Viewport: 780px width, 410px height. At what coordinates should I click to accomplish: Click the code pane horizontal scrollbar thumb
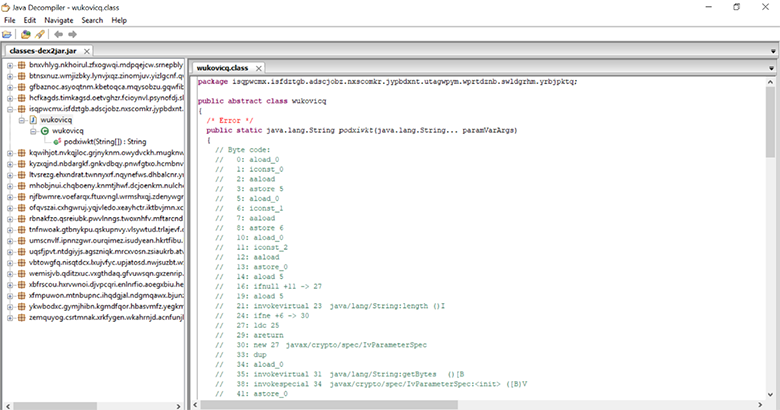point(329,405)
